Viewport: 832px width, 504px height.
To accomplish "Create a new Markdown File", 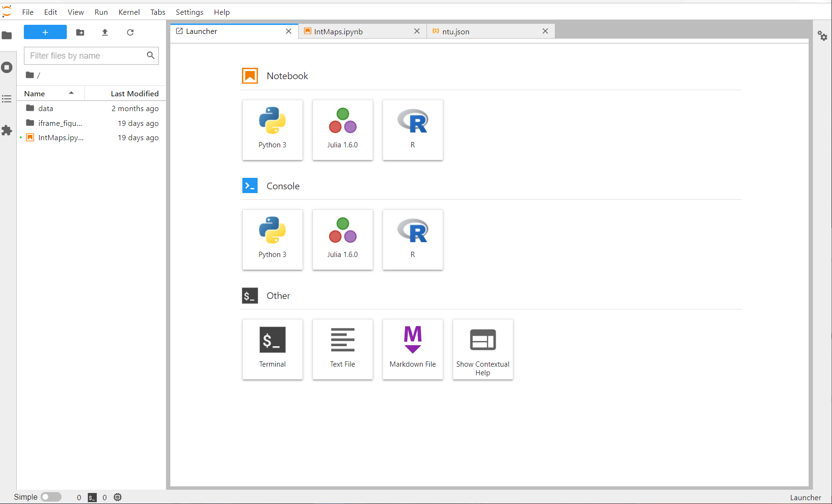I will tap(413, 349).
